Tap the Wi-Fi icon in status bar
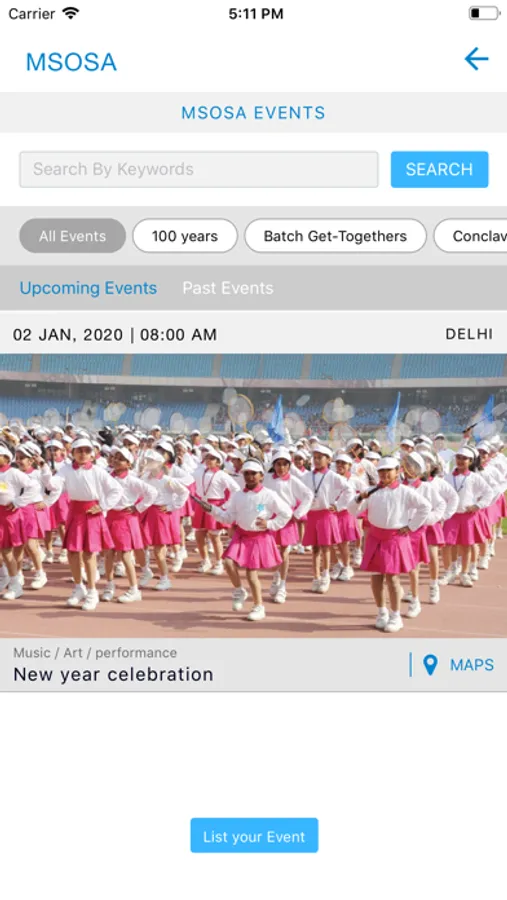 [71, 13]
